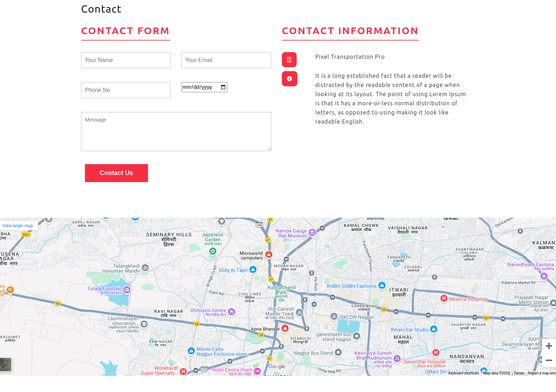556x392 pixels.
Task: Click the CONTACT FORM heading
Action: (x=125, y=31)
